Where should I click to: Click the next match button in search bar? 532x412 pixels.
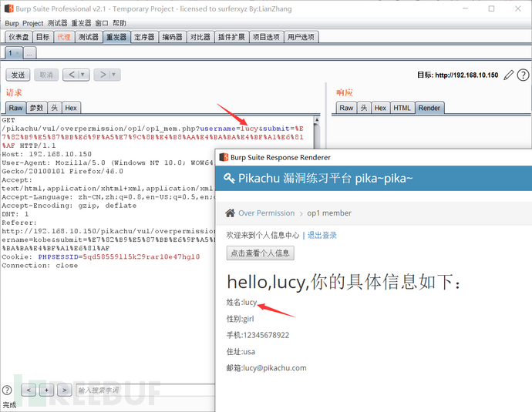point(64,390)
